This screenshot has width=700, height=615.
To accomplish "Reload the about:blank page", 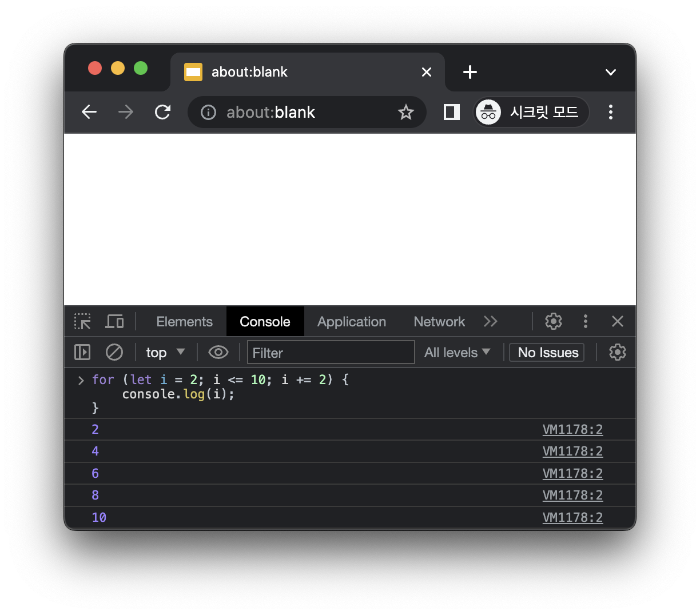I will pyautogui.click(x=163, y=112).
